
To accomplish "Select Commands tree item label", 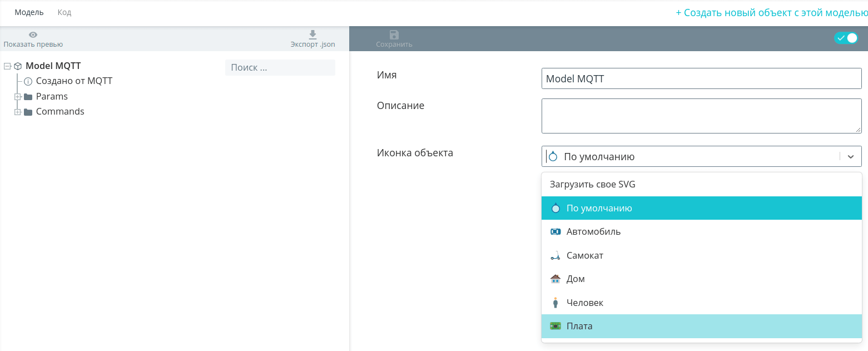I will coord(60,112).
